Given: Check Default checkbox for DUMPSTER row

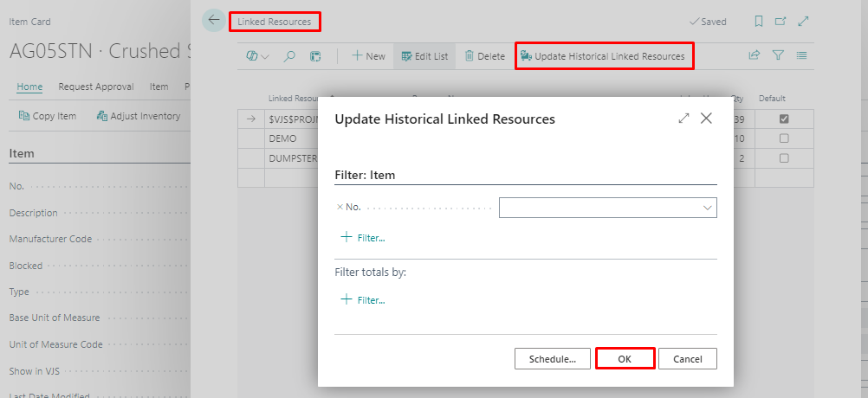Looking at the screenshot, I should click(x=784, y=158).
